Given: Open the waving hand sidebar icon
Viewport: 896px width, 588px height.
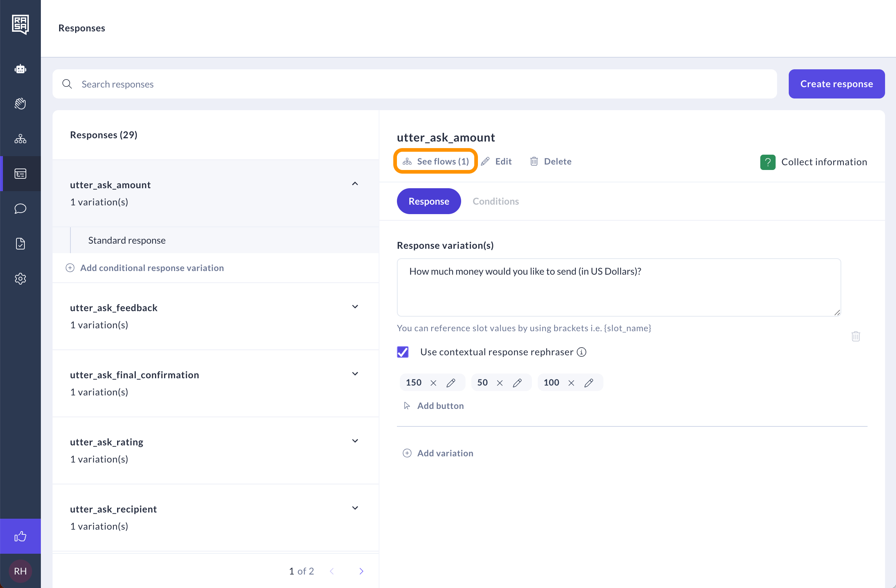Looking at the screenshot, I should point(20,104).
